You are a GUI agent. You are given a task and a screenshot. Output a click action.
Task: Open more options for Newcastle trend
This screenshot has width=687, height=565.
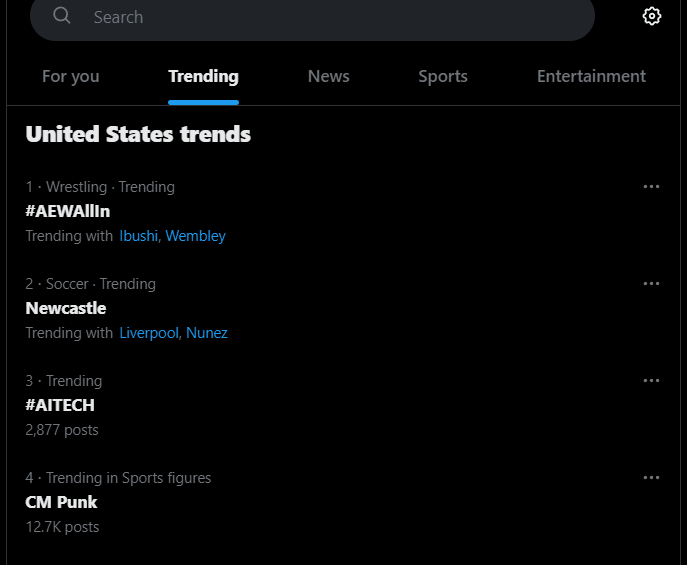[651, 284]
